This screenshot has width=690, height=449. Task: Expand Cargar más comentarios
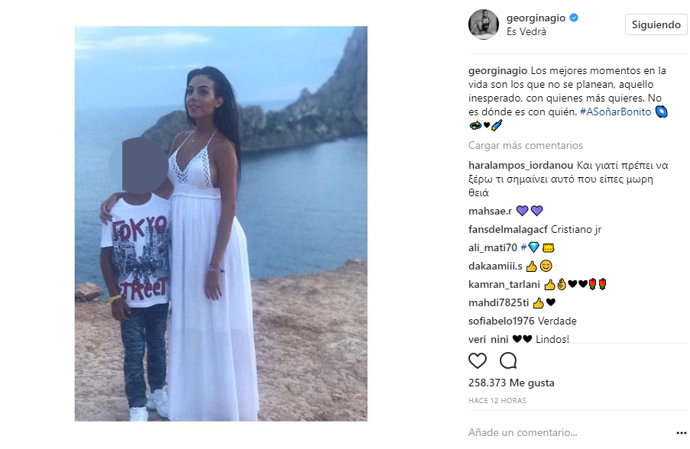coord(525,145)
